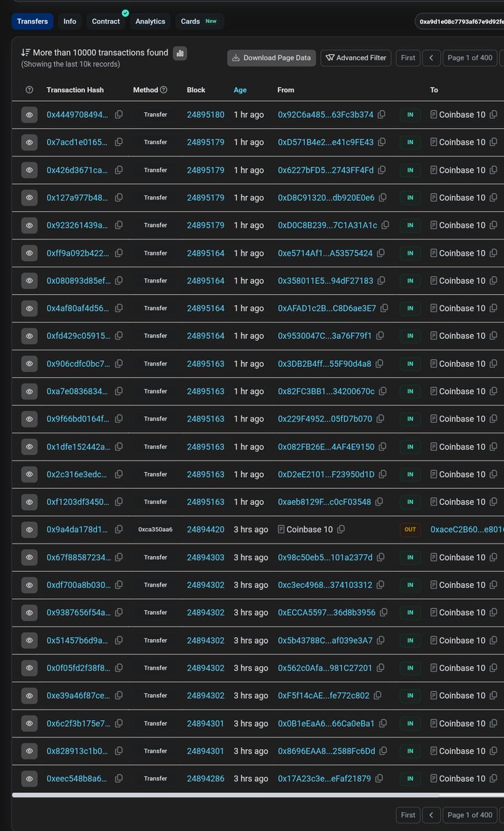Copy transaction hash 0x923261439a
The image size is (504, 831).
point(118,225)
